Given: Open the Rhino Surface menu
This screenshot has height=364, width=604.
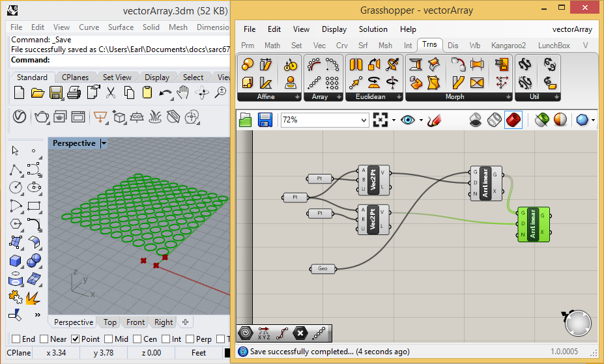Looking at the screenshot, I should 121,27.
